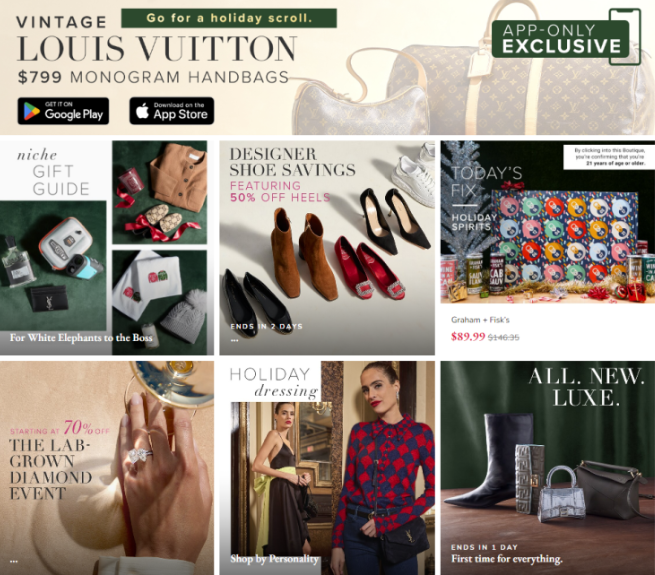
Task: Open the Designer Shoe Savings tile
Action: [327, 248]
